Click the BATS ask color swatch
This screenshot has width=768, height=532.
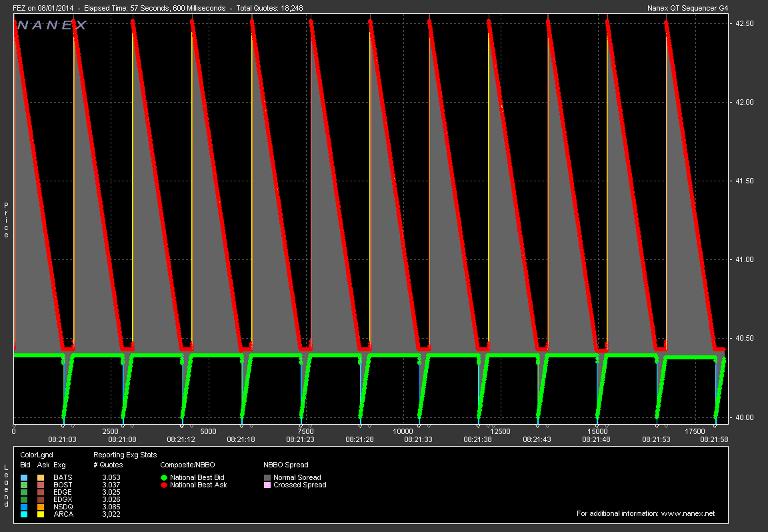(x=41, y=477)
